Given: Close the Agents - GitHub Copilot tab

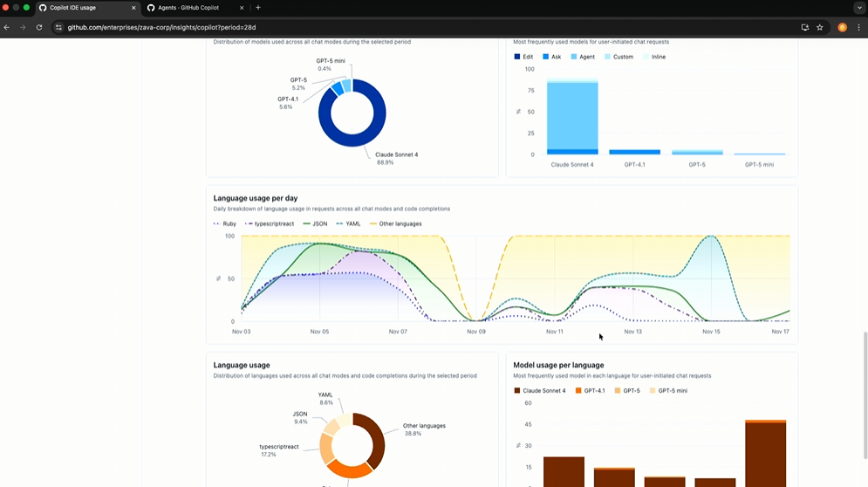Looking at the screenshot, I should click(242, 8).
